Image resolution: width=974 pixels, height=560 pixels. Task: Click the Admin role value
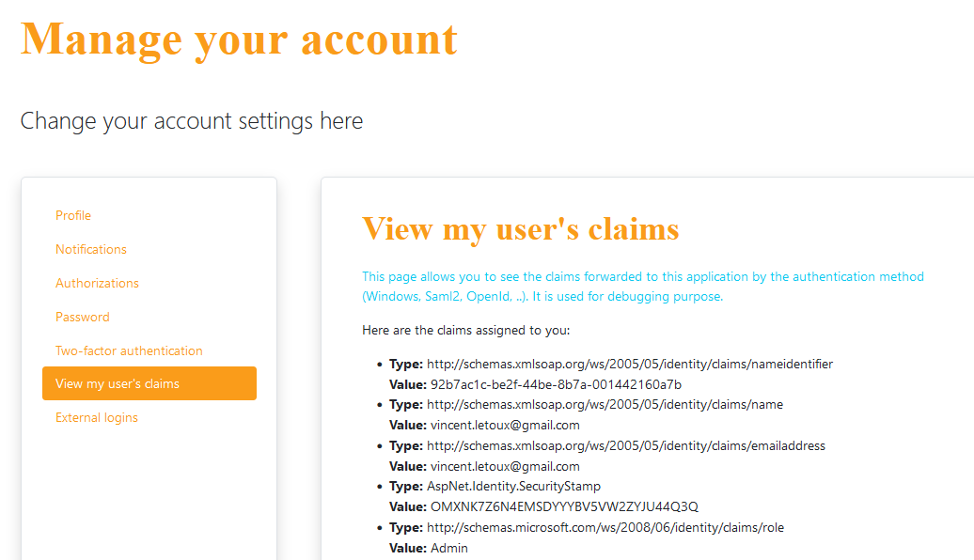point(449,548)
